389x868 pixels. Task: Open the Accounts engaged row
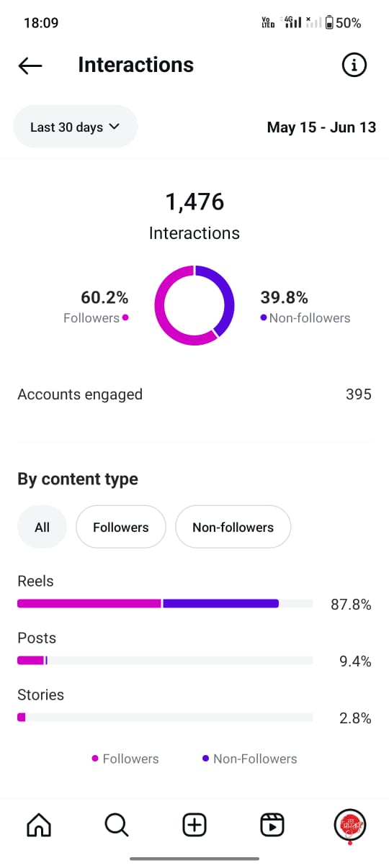(194, 394)
